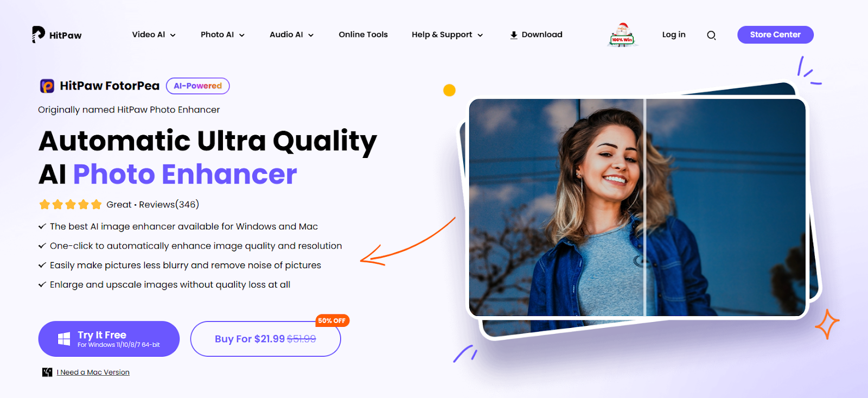The height and width of the screenshot is (398, 868).
Task: Click the Store Center button
Action: pos(775,35)
